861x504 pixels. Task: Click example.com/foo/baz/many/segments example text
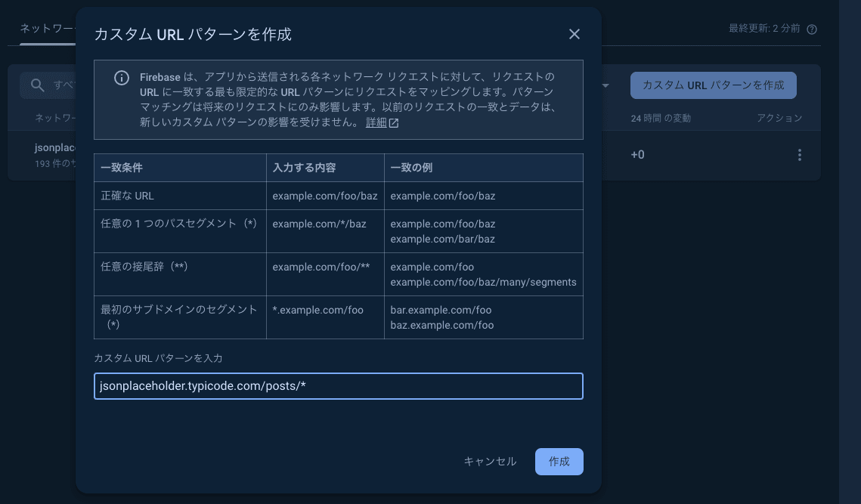click(483, 282)
